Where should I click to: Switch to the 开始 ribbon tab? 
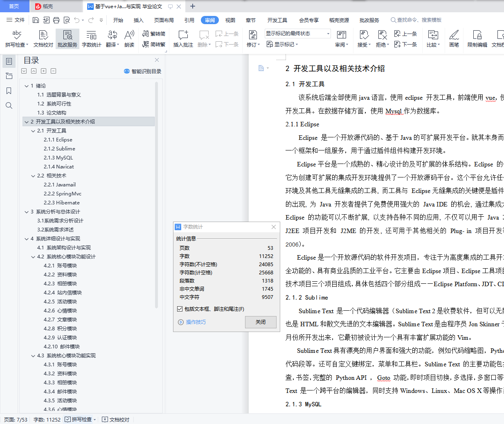coord(118,20)
